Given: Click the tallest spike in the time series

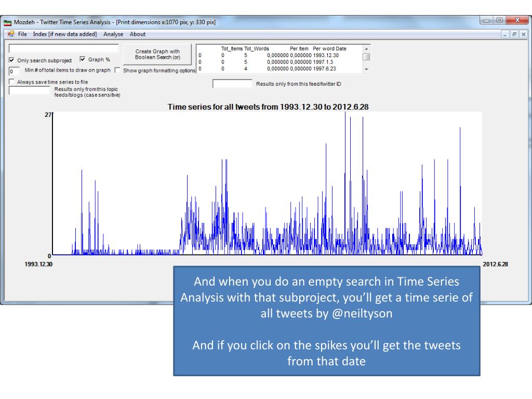Looking at the screenshot, I should tap(345, 183).
